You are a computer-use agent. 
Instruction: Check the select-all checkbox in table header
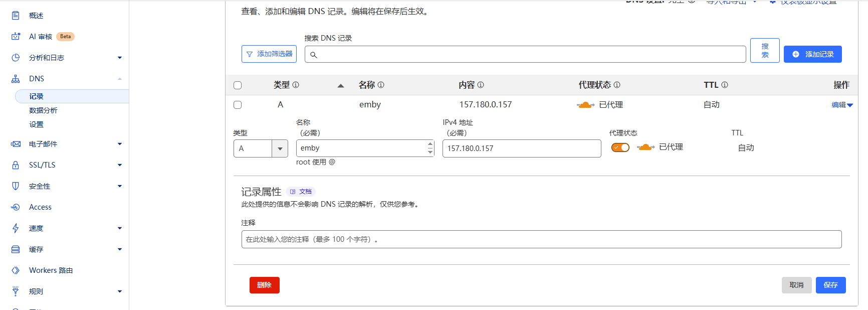tap(238, 85)
